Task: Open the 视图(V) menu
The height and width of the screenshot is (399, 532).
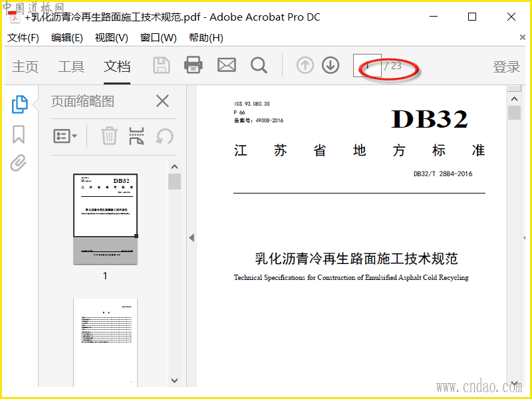Action: (111, 38)
